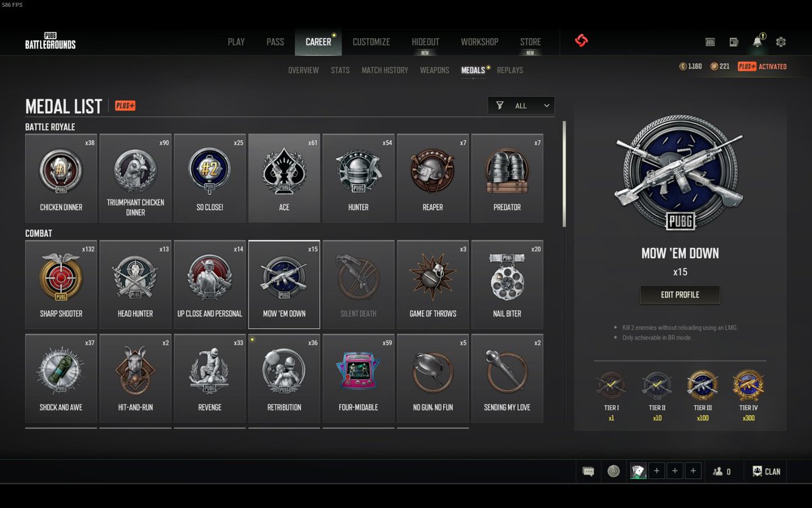Select the Retribution medal
This screenshot has height=508, width=812.
284,378
